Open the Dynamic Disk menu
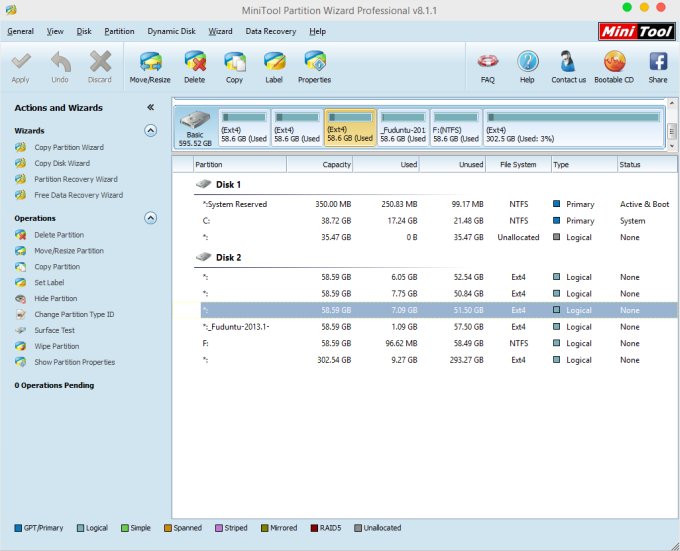 [171, 31]
